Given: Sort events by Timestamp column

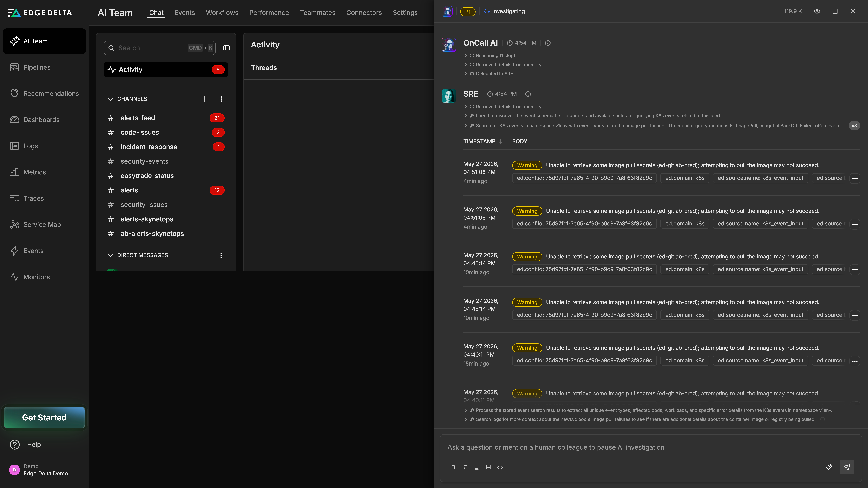Looking at the screenshot, I should [x=483, y=141].
